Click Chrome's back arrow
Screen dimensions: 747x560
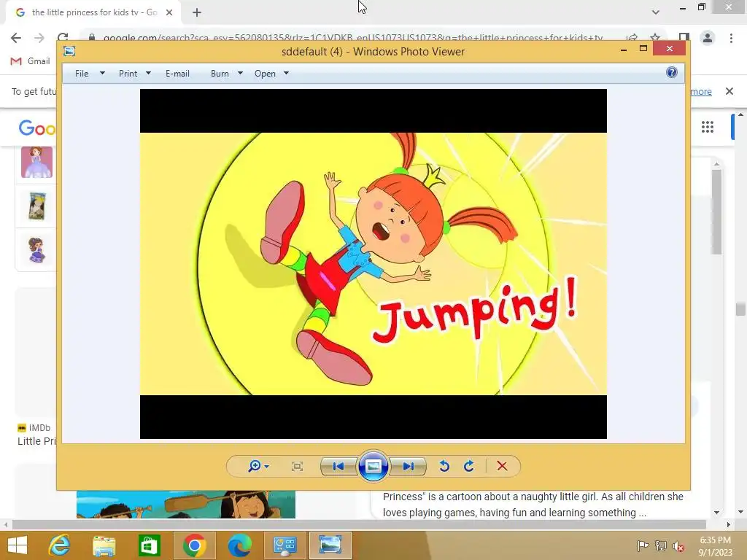(x=16, y=38)
